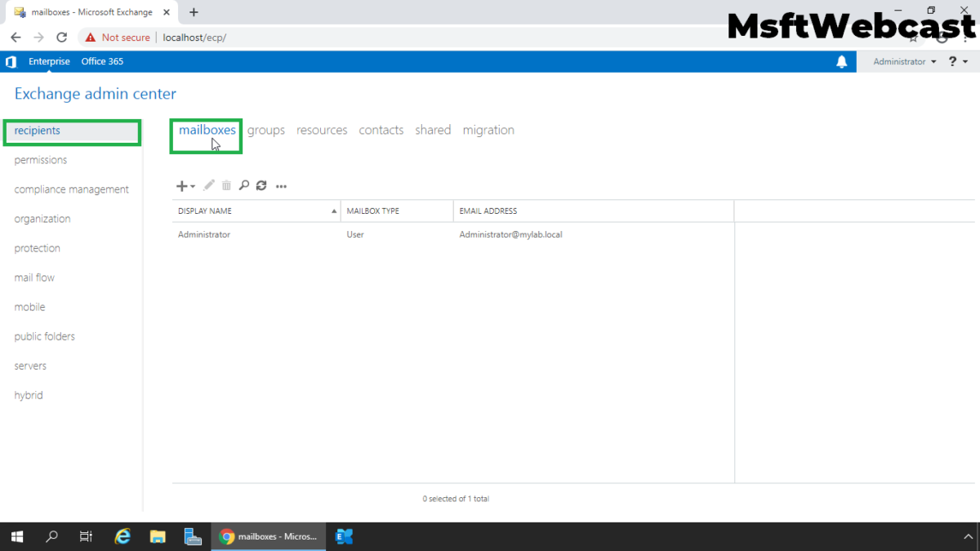980x551 pixels.
Task: Go to the mail flow section
Action: [34, 277]
